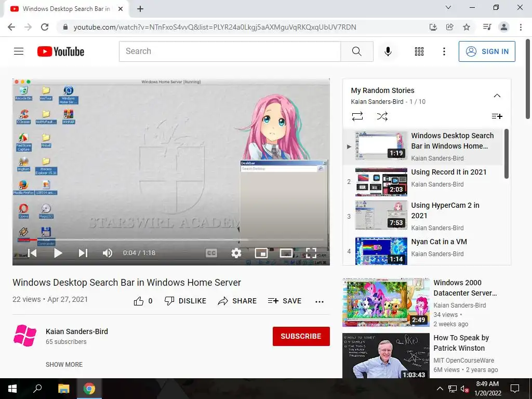Bookmark this page with star
This screenshot has height=399, width=532.
coord(467,27)
